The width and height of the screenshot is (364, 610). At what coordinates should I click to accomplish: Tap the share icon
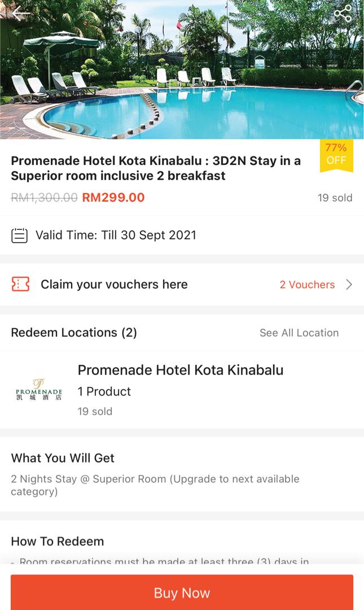tap(342, 13)
